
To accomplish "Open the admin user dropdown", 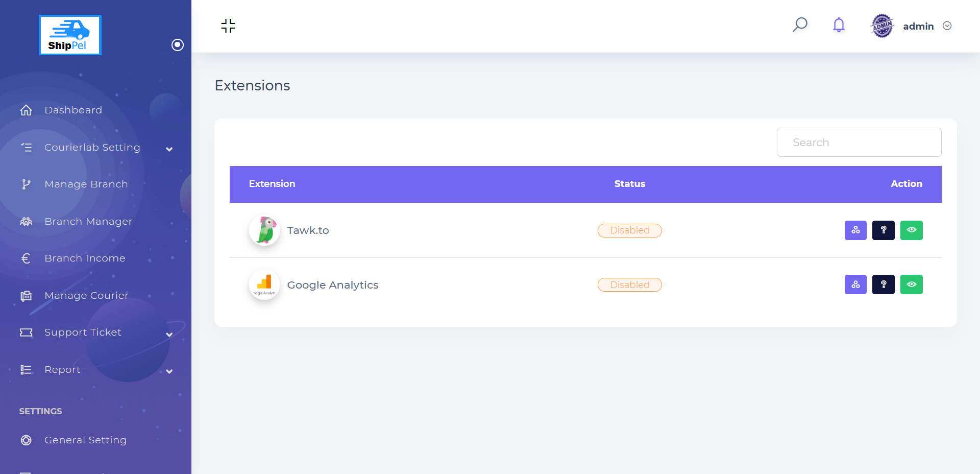I will (947, 26).
